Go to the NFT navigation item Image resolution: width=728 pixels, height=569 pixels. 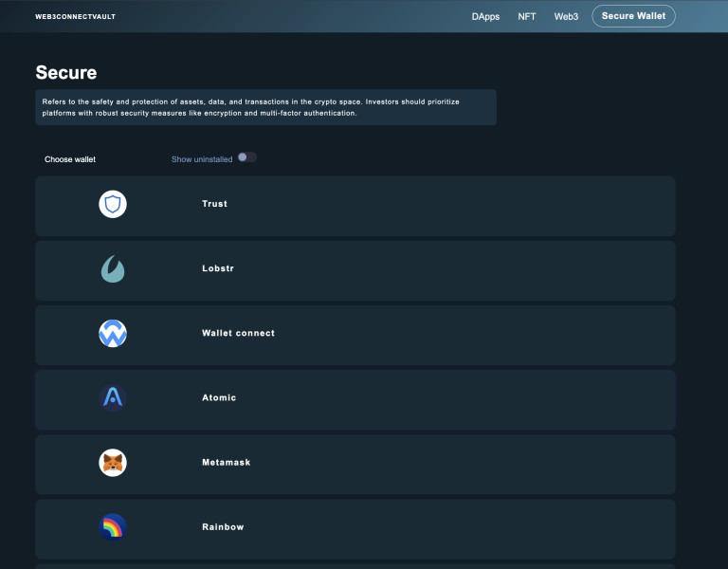tap(526, 17)
